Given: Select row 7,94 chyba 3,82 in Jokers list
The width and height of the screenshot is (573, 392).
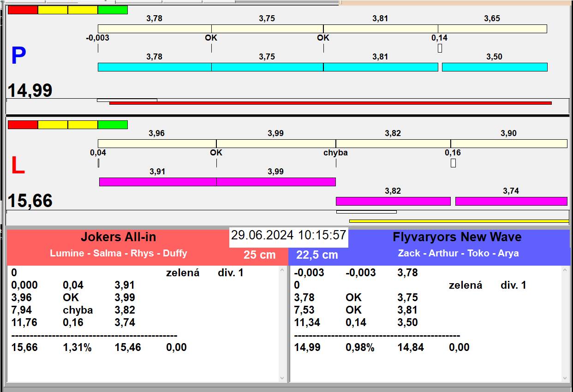Looking at the screenshot, I should coord(73,310).
